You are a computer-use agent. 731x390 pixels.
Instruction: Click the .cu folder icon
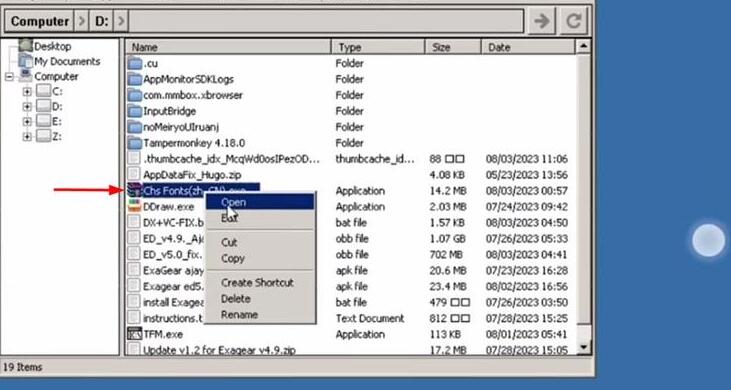(134, 63)
